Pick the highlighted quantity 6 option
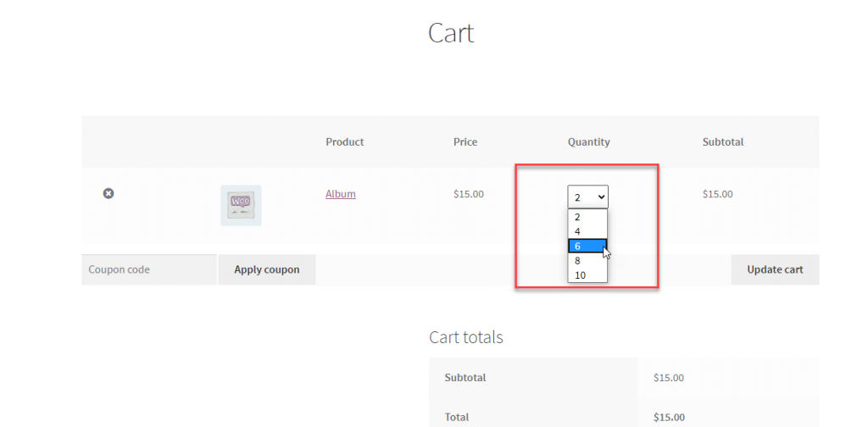The image size is (868, 427). click(x=588, y=247)
